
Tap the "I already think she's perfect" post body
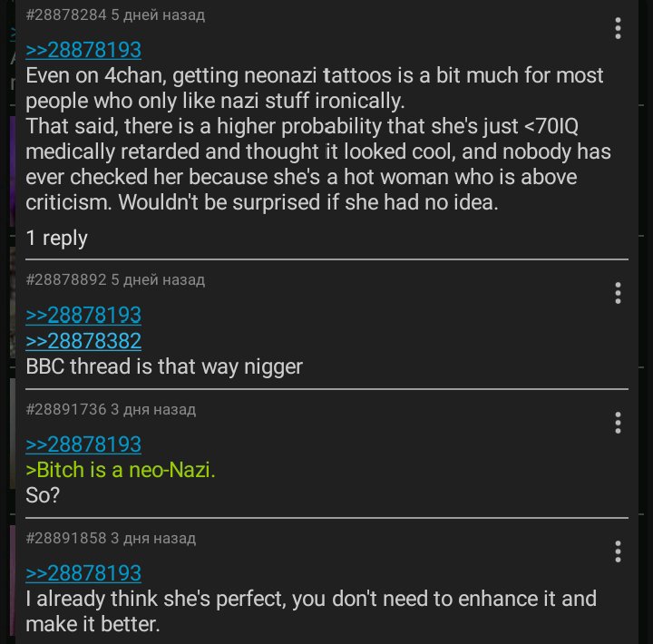click(311, 611)
